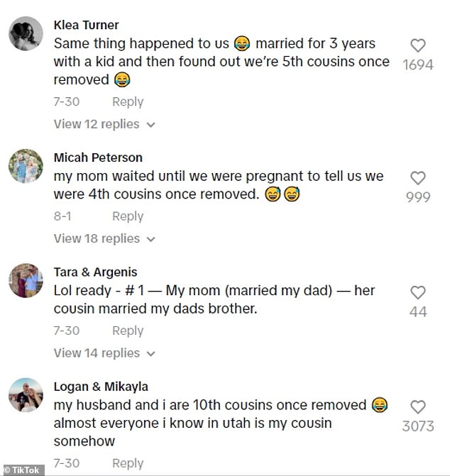Visit Micah Peterson's profile via username
The image size is (450, 476).
tap(98, 157)
